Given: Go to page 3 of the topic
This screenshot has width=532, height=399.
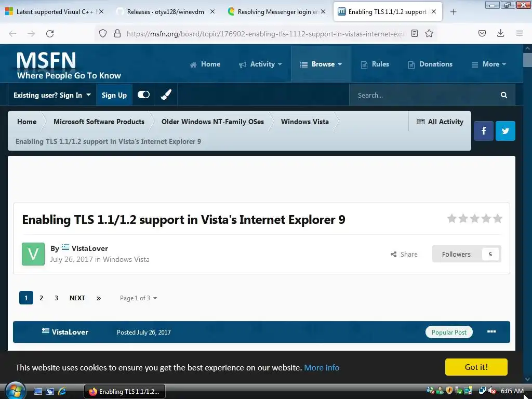Looking at the screenshot, I should pos(56,298).
